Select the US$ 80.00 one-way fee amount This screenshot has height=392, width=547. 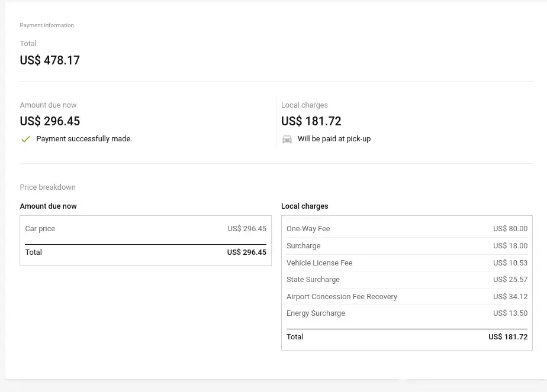pos(510,229)
